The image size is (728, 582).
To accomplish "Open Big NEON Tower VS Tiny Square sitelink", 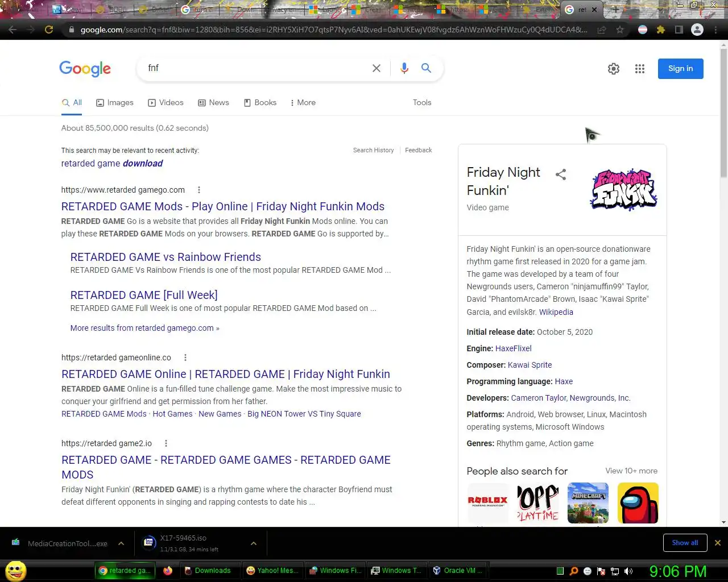I will pyautogui.click(x=304, y=414).
